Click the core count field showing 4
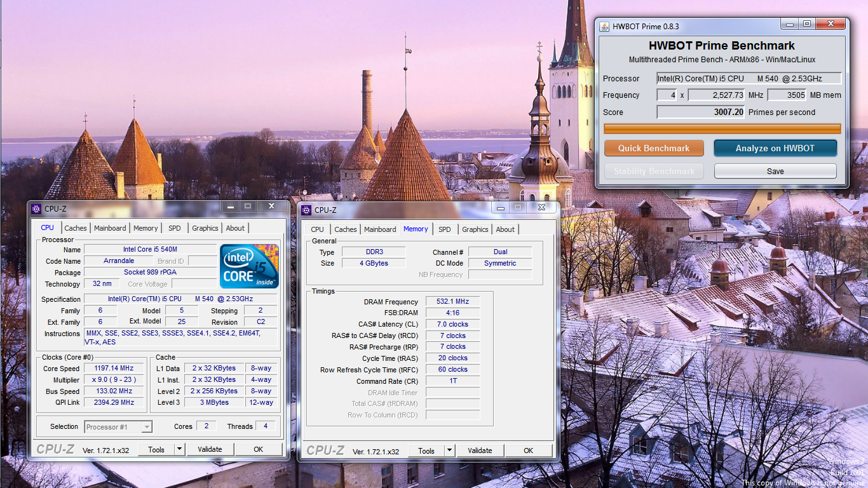Image resolution: width=868 pixels, height=488 pixels. (x=667, y=95)
